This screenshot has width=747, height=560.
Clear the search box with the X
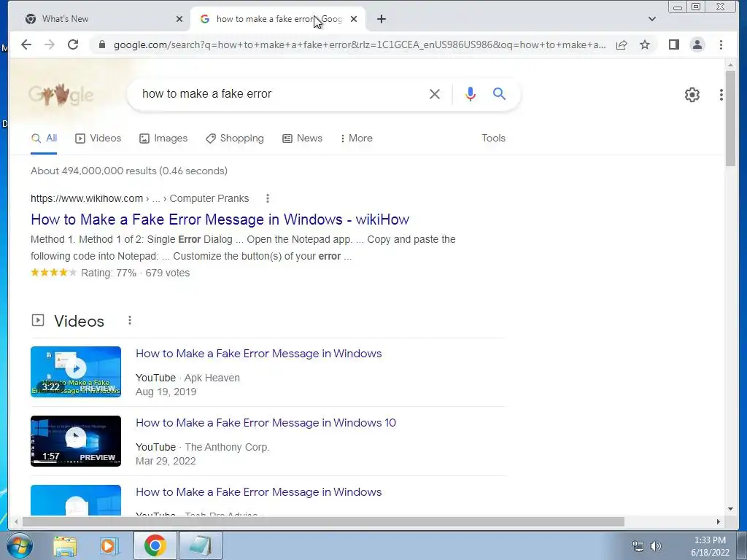(x=435, y=94)
